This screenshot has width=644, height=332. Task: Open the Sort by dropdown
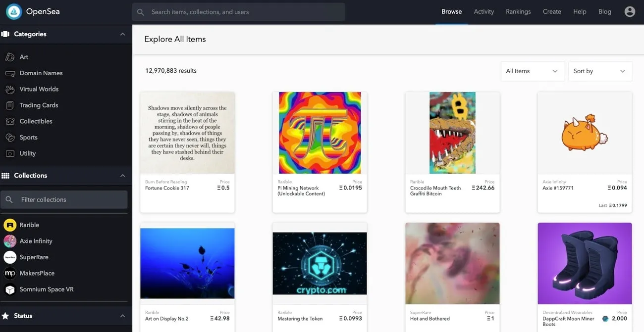[600, 71]
